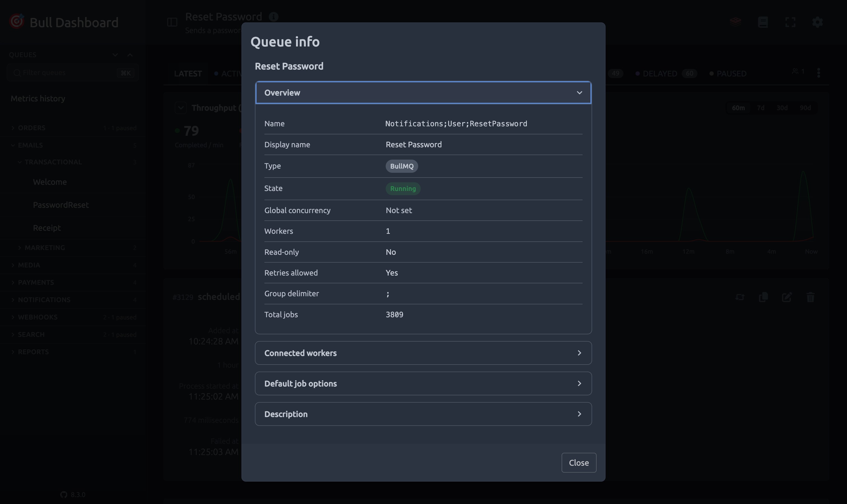Focus the Filter queues search field
This screenshot has width=847, height=504.
73,73
